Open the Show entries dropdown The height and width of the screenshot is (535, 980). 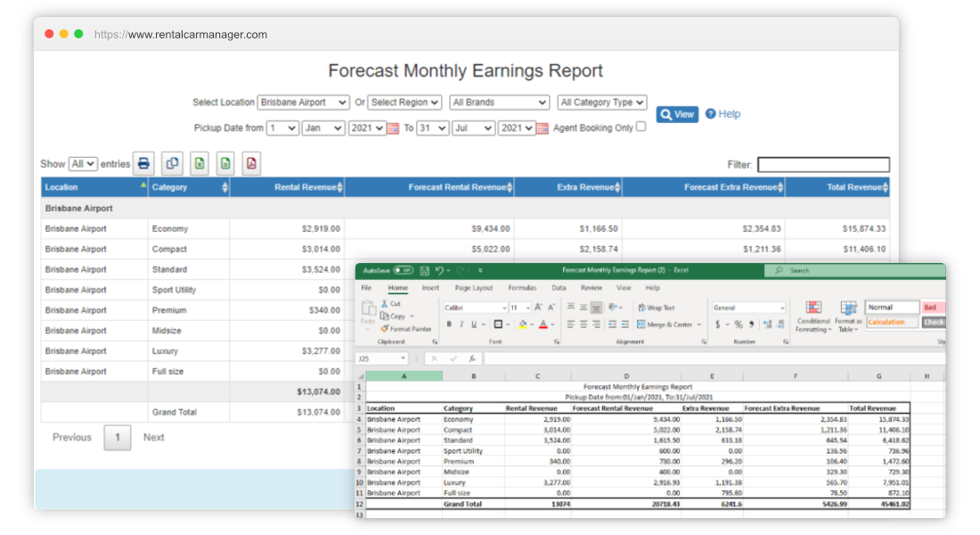tap(82, 163)
